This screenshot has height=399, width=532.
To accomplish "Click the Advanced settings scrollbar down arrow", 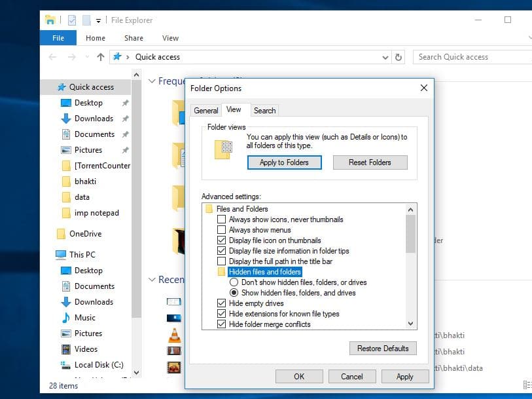I will 411,323.
